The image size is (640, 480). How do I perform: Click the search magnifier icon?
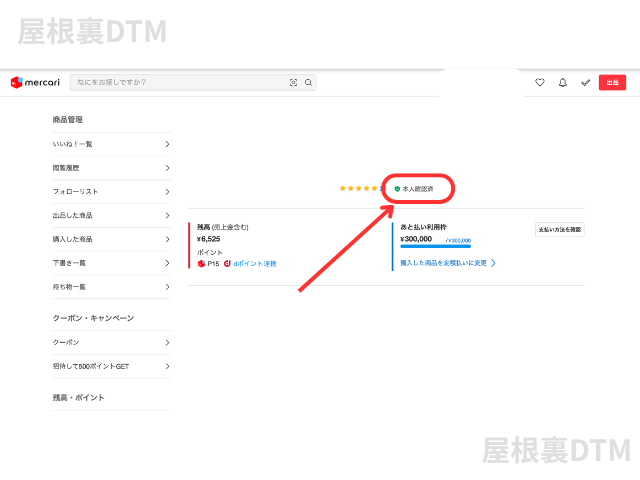pos(308,83)
